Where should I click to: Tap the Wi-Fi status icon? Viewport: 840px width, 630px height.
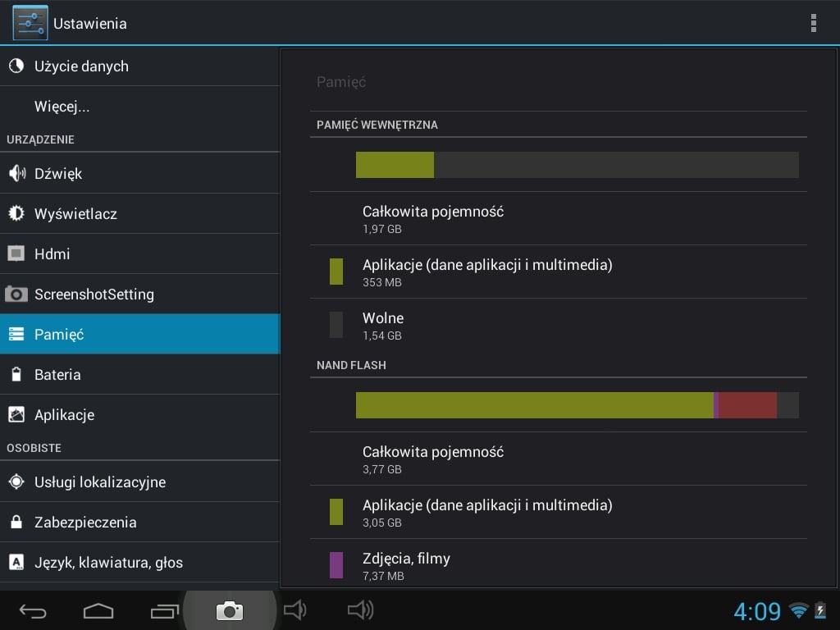tap(799, 610)
